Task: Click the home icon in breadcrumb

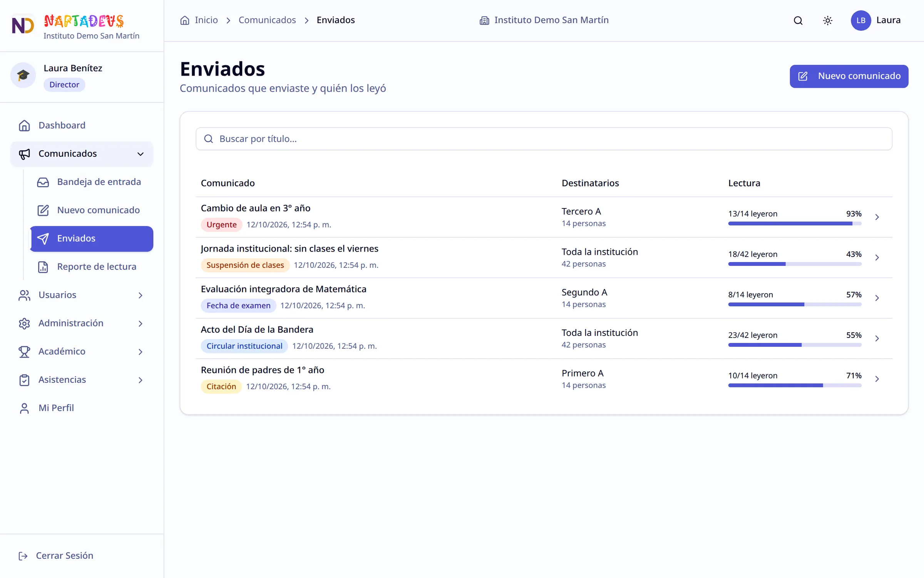Action: (x=185, y=20)
